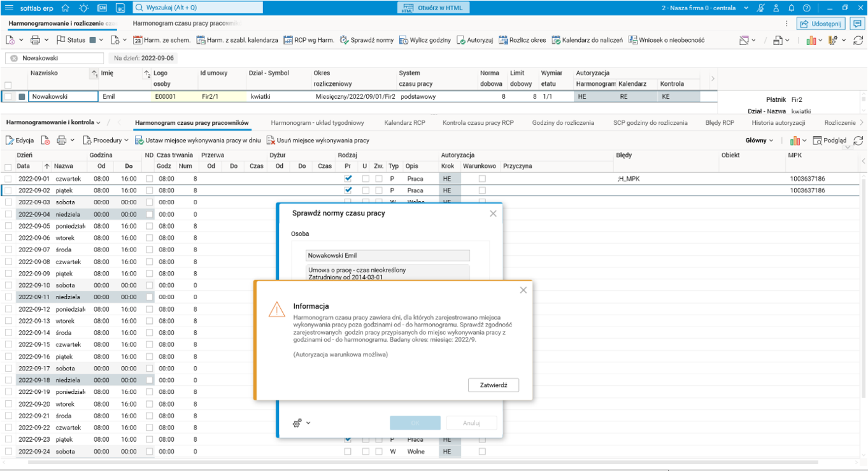Open the help question mark icon

coord(807,8)
